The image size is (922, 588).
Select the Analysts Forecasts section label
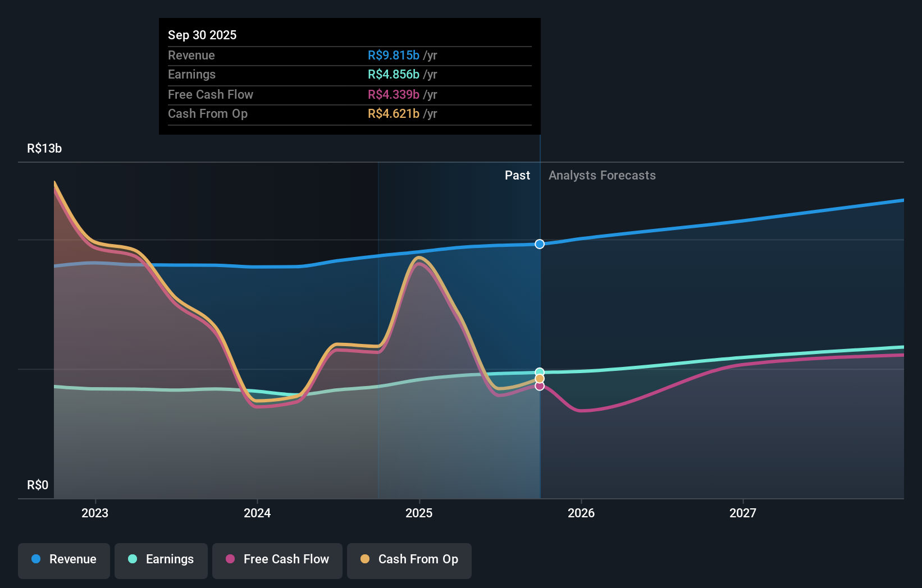[601, 175]
